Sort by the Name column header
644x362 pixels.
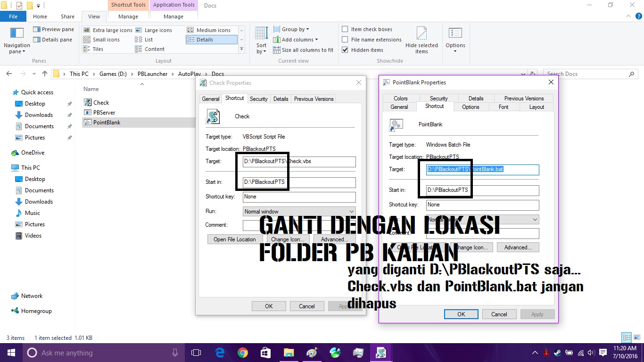tap(91, 89)
